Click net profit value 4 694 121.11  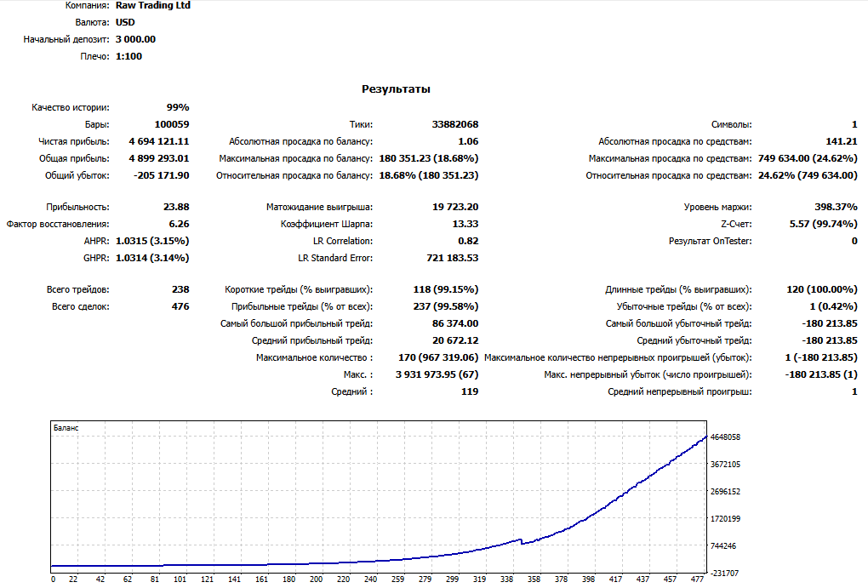(x=159, y=142)
